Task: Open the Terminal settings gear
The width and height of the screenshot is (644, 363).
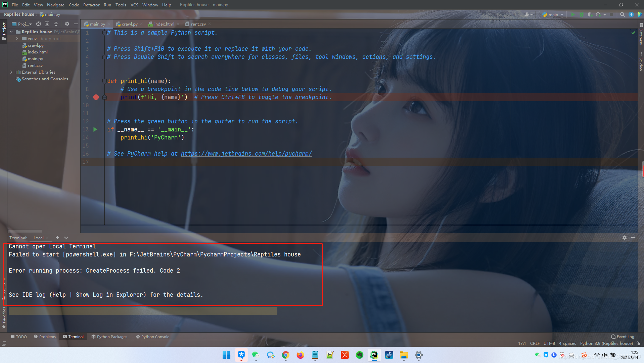Action: (625, 238)
